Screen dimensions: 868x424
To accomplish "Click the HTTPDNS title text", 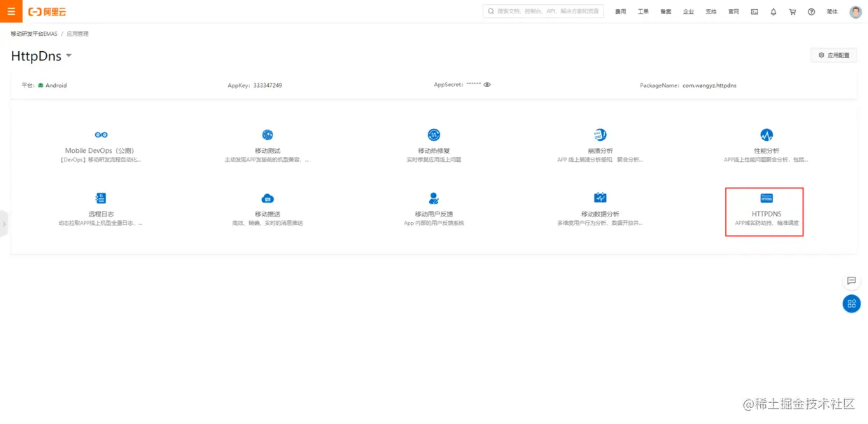I will pyautogui.click(x=766, y=214).
